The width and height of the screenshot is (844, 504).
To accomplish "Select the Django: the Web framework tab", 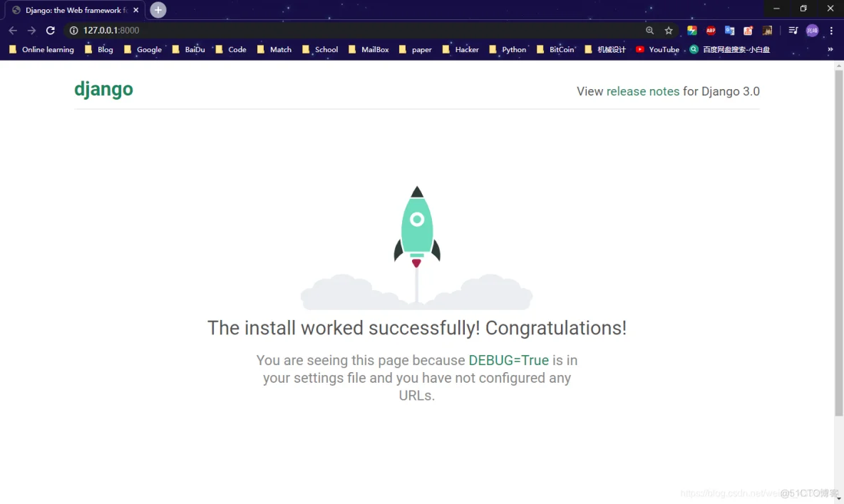I will coord(75,10).
